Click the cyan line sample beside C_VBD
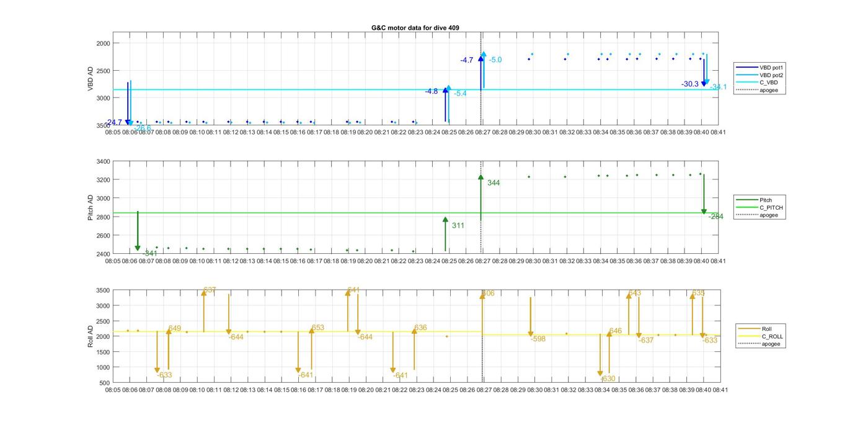Image resolution: width=868 pixels, height=430 pixels. pyautogui.click(x=746, y=83)
